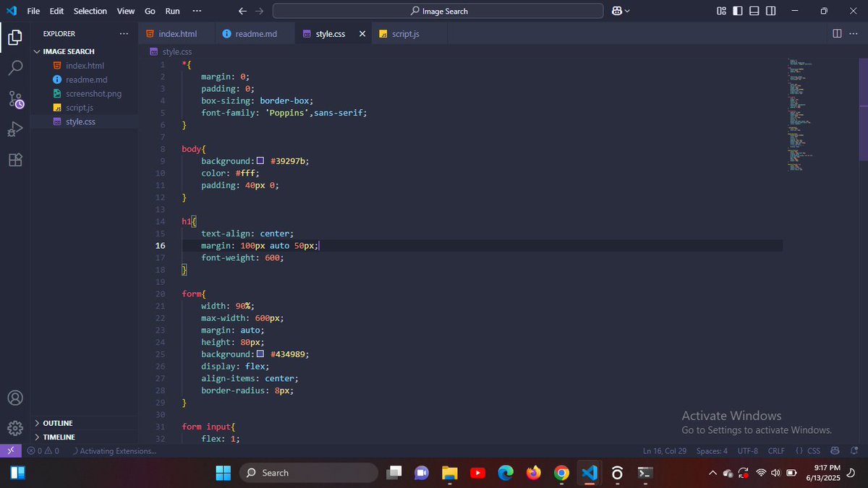This screenshot has height=488, width=868.
Task: Open the Source Control view
Action: (15, 99)
